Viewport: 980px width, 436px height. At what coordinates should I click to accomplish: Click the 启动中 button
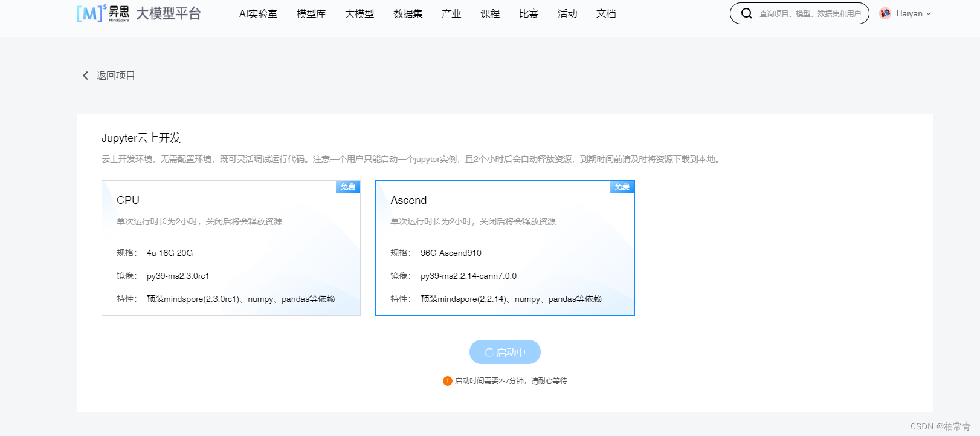505,352
